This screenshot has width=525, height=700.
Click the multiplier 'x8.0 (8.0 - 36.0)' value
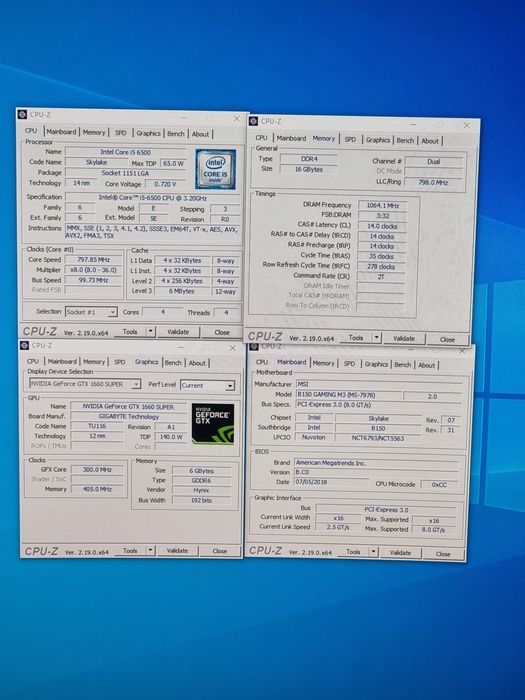(x=93, y=270)
